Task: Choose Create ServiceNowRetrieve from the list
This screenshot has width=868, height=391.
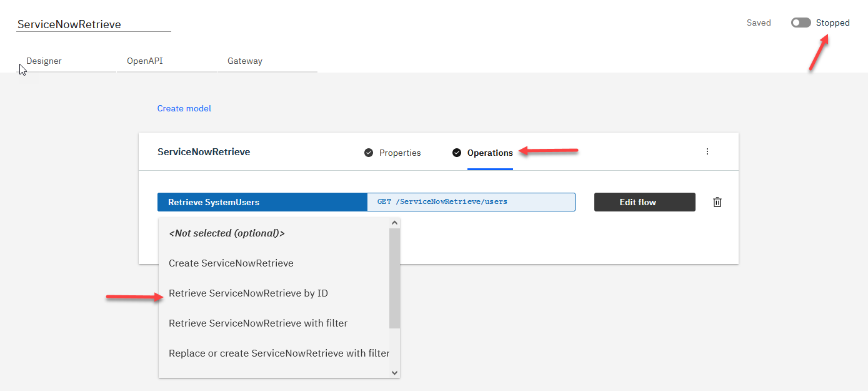Action: pos(231,263)
